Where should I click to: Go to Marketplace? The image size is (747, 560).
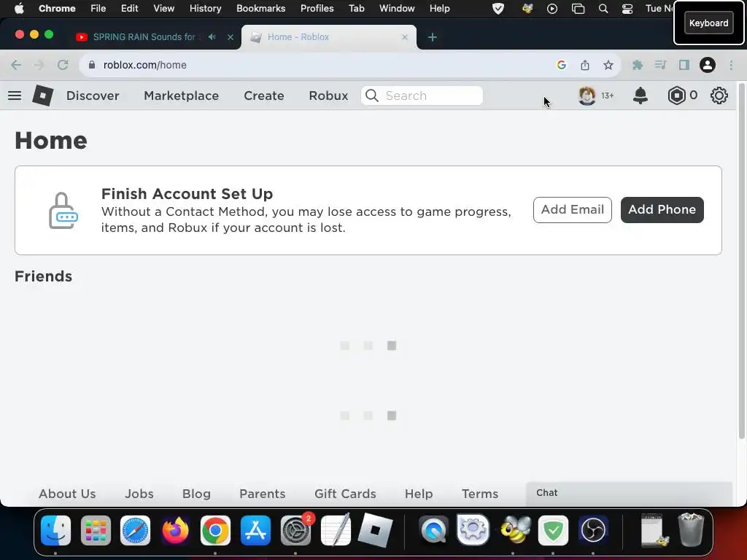pyautogui.click(x=182, y=96)
